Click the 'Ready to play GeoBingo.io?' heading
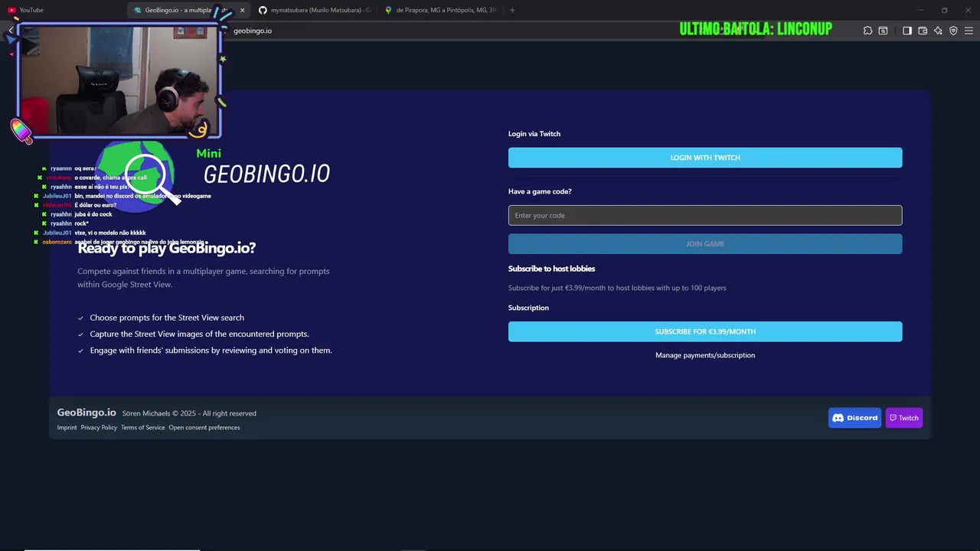980x551 pixels. [x=167, y=248]
